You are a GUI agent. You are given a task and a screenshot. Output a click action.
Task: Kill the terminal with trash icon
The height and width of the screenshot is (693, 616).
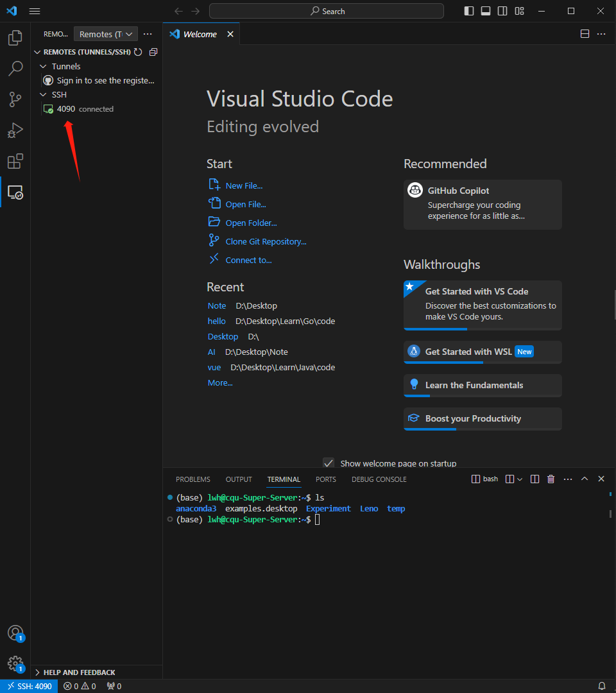click(x=551, y=479)
